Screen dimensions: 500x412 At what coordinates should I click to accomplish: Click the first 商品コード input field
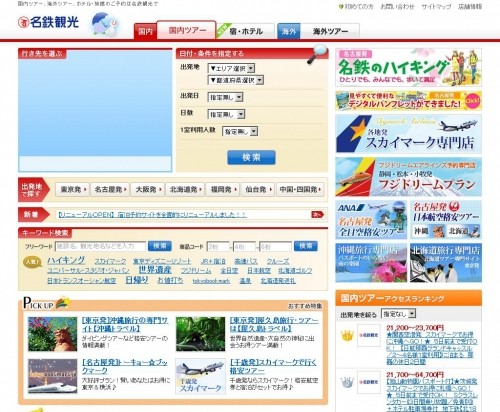(218, 247)
